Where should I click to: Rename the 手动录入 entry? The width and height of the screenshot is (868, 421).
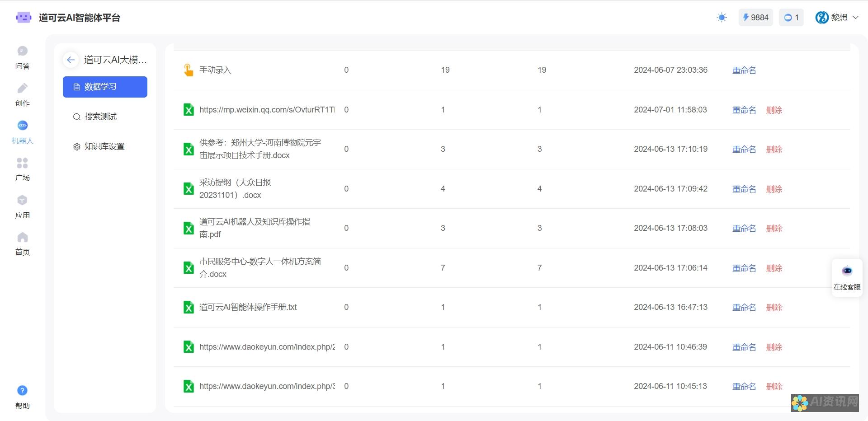744,70
